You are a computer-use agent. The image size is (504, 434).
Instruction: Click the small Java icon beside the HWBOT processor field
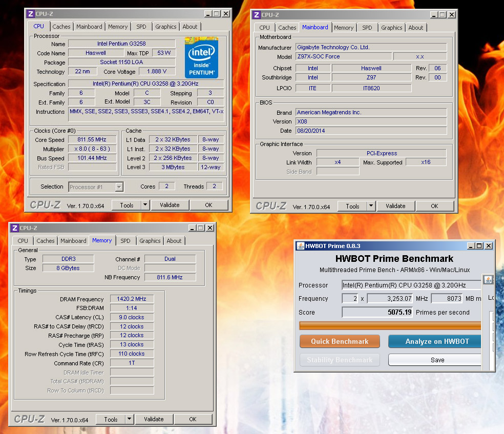488,280
